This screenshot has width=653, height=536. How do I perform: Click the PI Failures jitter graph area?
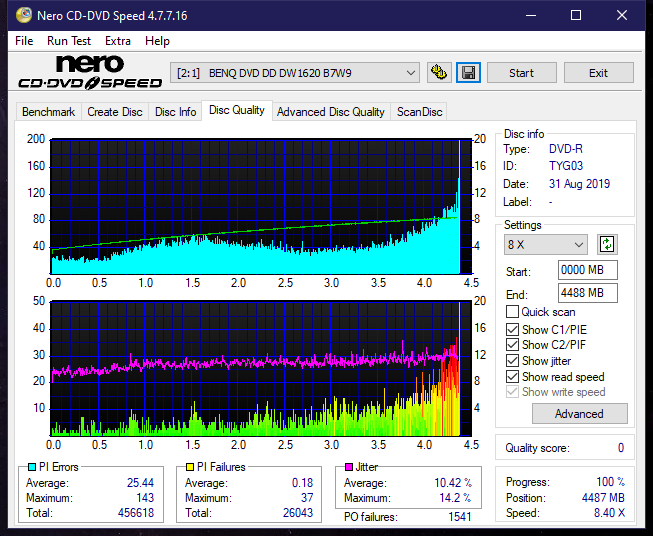(261, 369)
